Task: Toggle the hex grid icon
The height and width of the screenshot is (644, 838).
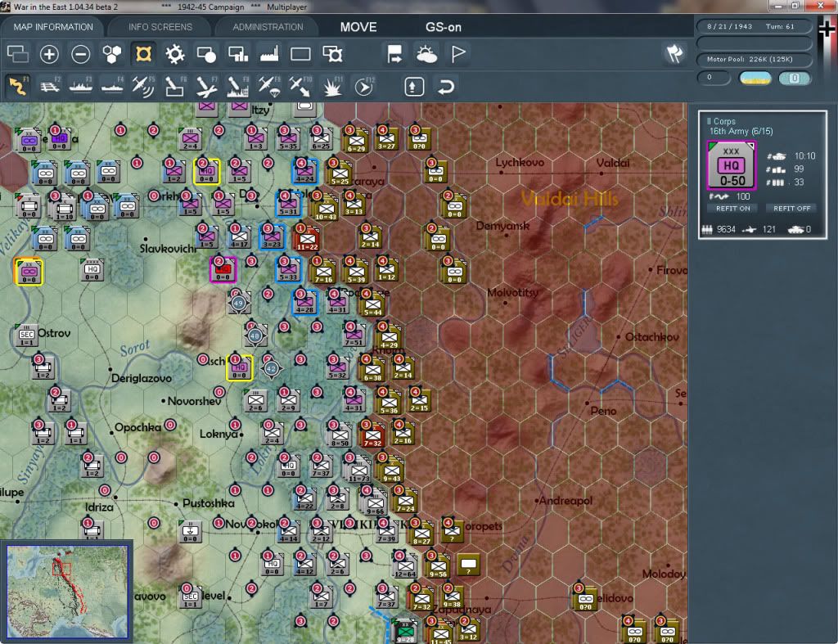Action: coord(111,54)
